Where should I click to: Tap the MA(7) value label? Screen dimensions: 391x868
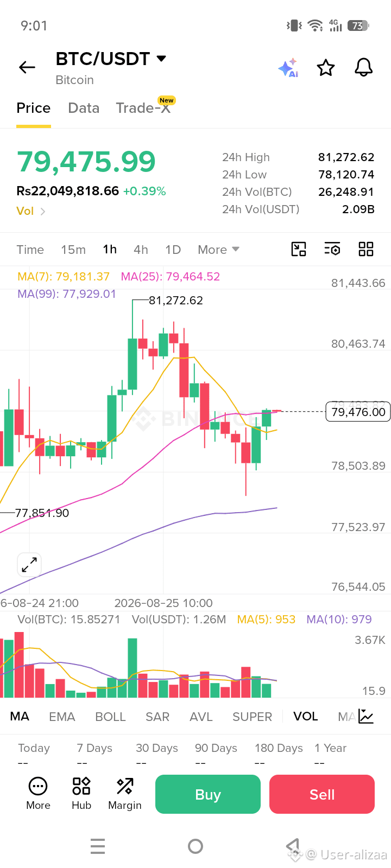[x=64, y=277]
